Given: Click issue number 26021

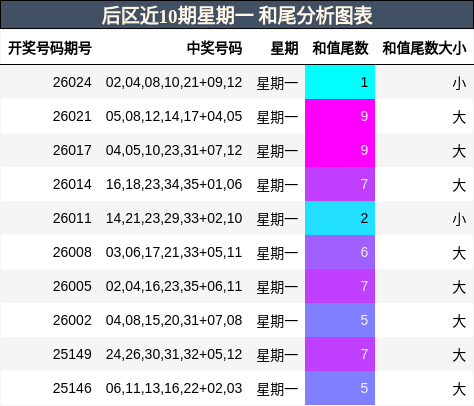Looking at the screenshot, I should point(72,116).
